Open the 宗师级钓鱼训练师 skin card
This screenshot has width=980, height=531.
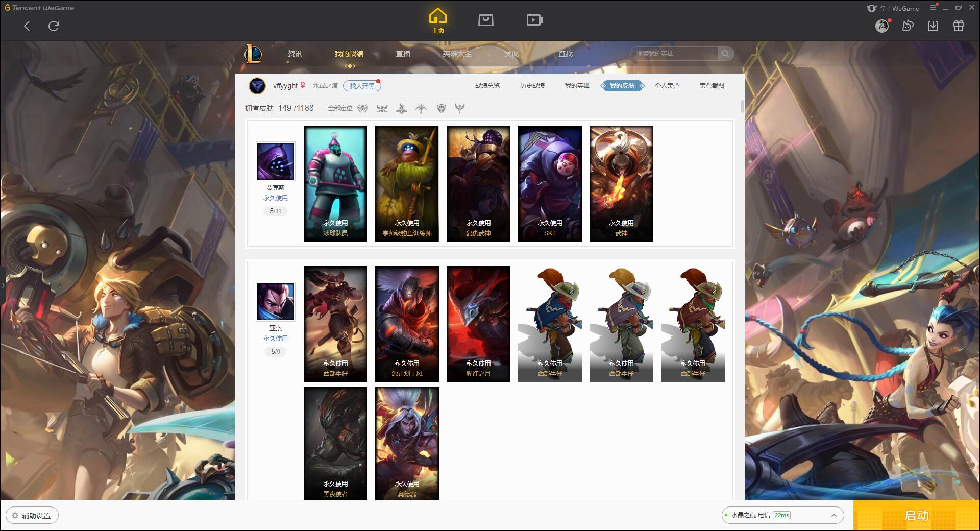click(407, 183)
